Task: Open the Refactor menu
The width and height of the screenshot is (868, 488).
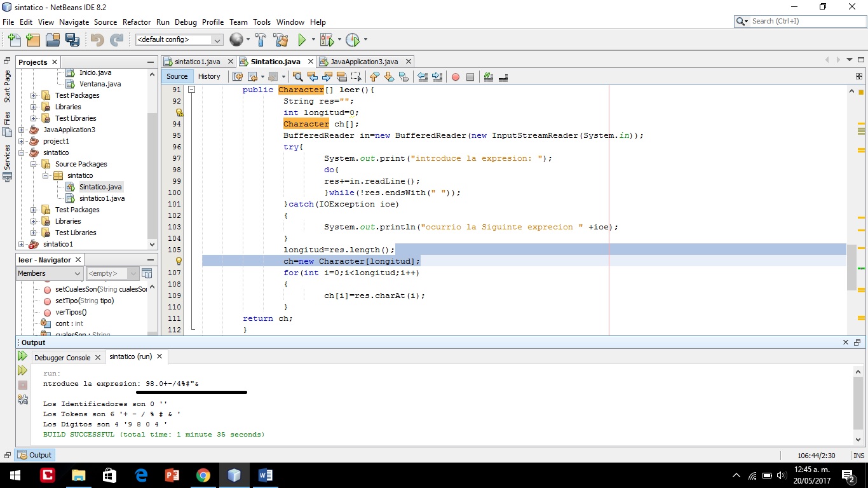Action: [137, 22]
